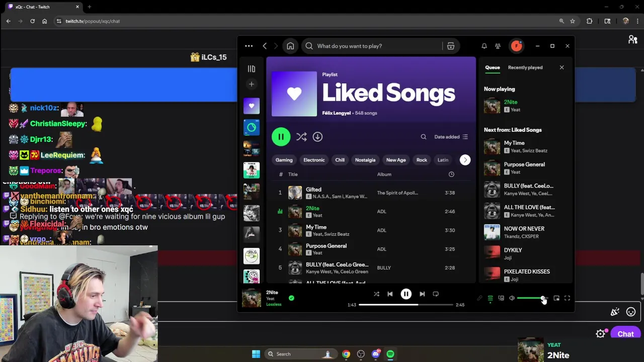Filter by the Latin genre chip

point(443,160)
